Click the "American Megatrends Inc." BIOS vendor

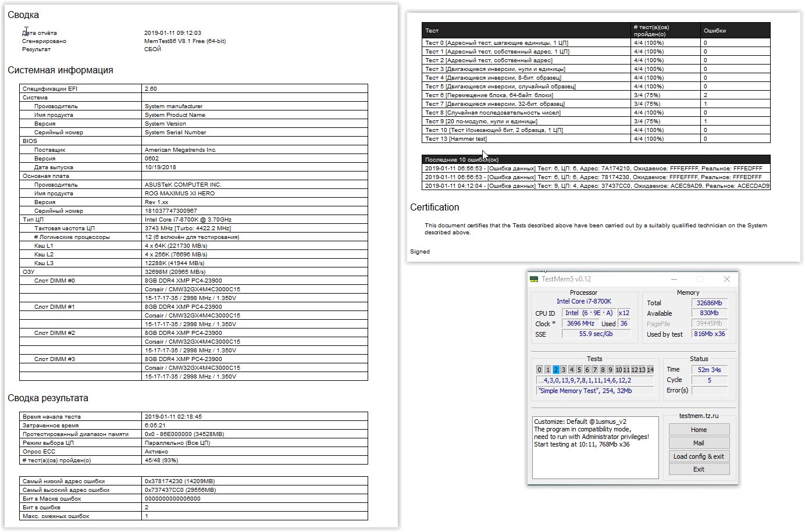coord(180,150)
